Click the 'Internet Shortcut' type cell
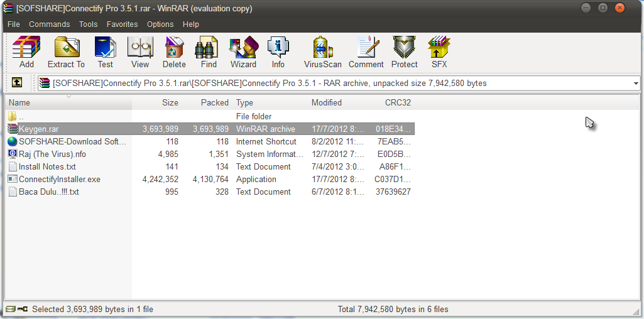This screenshot has width=644, height=319. (266, 142)
